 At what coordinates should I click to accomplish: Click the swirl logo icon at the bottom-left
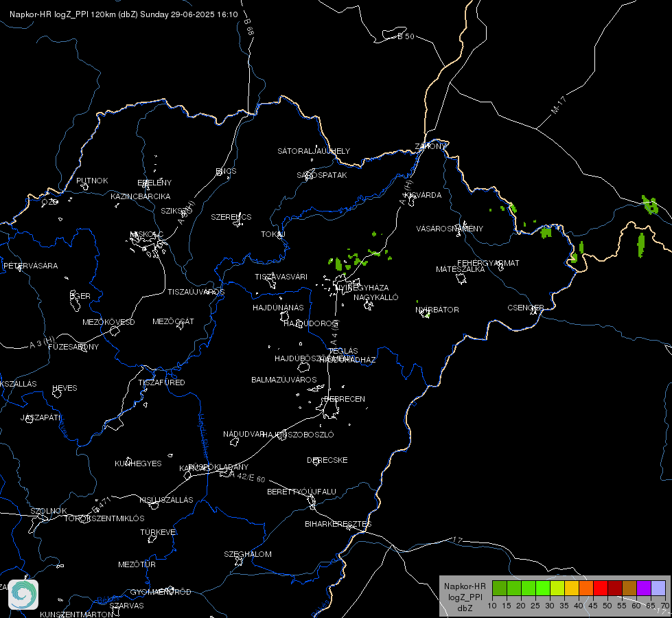[23, 595]
